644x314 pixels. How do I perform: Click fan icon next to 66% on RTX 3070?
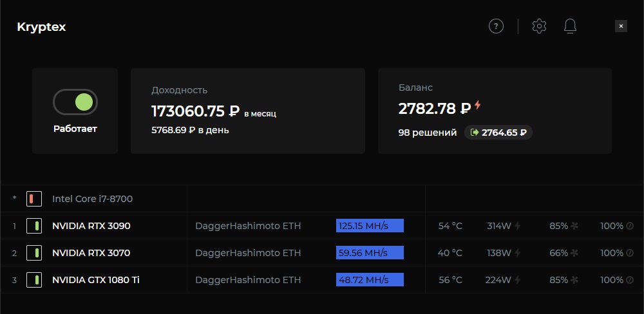coord(575,253)
